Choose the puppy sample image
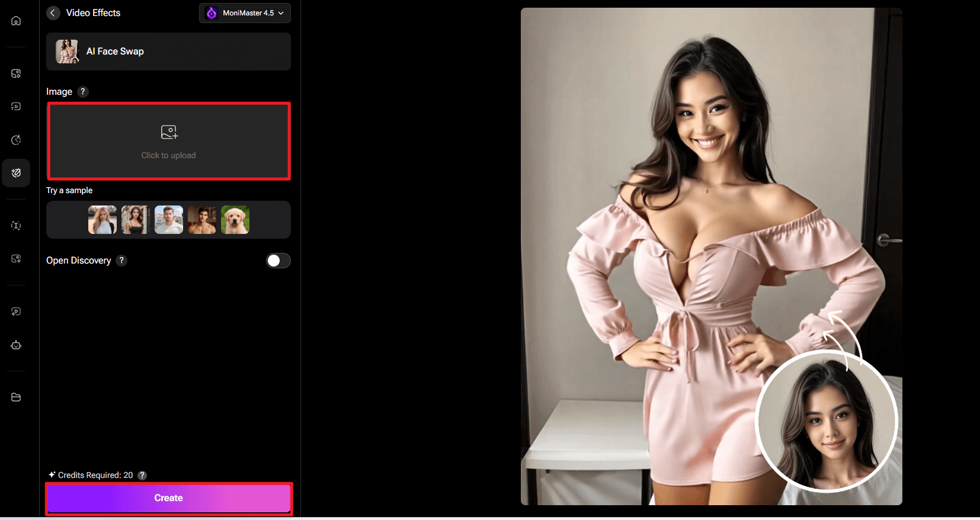The image size is (980, 520). (x=235, y=220)
